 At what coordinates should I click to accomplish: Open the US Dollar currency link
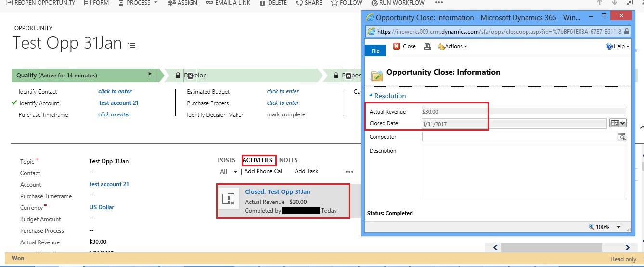[102, 207]
